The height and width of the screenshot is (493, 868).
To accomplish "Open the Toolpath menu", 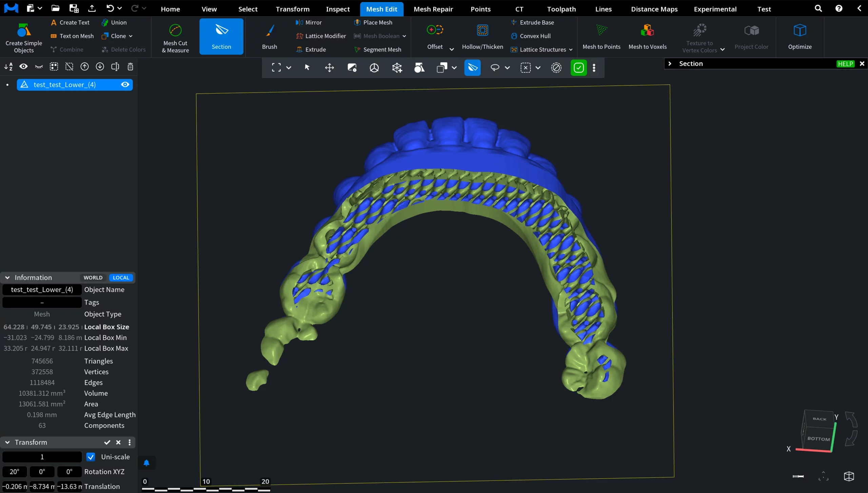I will pos(561,9).
